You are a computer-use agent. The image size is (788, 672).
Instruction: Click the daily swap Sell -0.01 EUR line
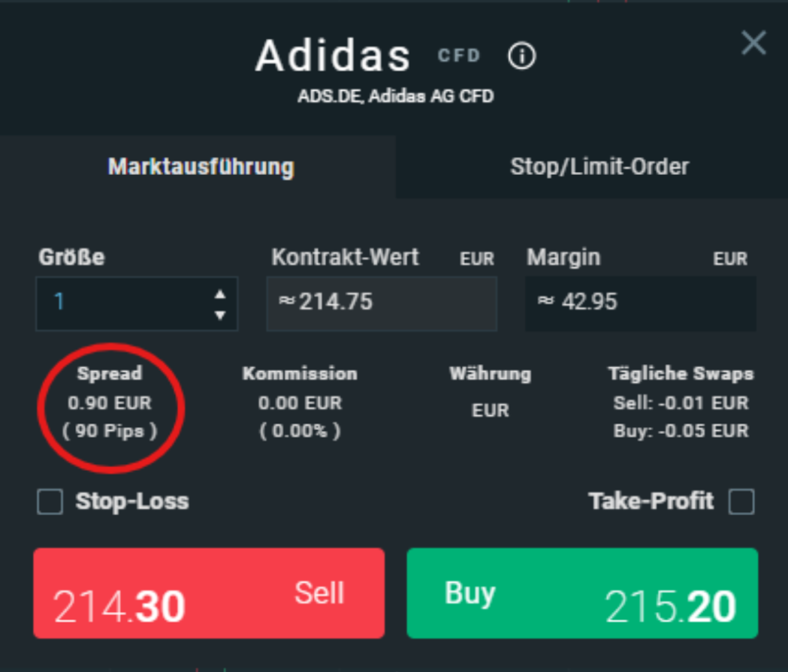tap(681, 403)
